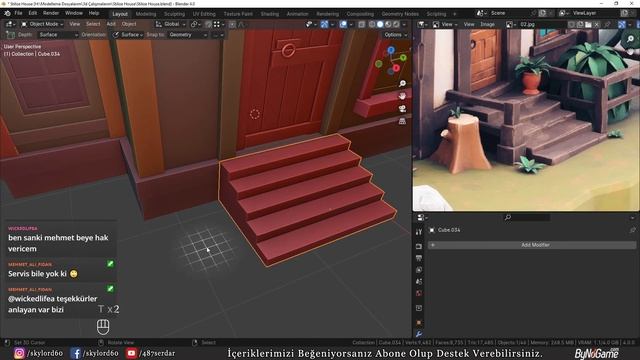Switch to the Compositing workspace tab
Viewport: 640px width, 360px height.
360,14
